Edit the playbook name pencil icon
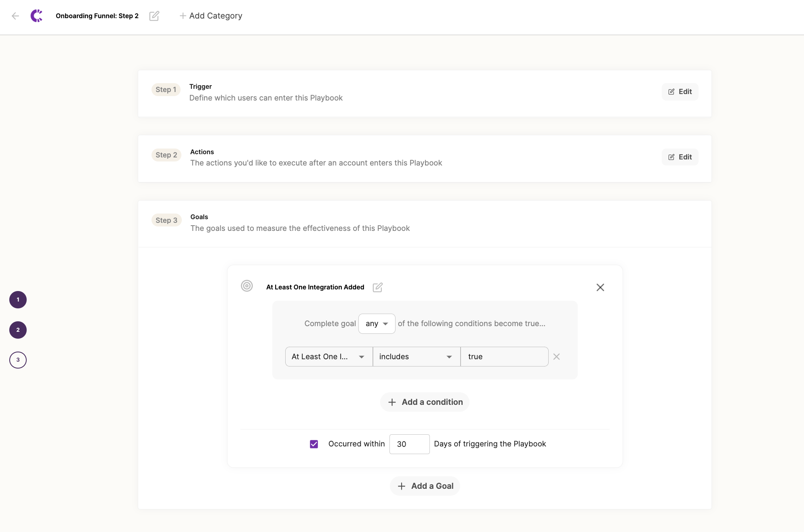This screenshot has height=532, width=804. 154,16
